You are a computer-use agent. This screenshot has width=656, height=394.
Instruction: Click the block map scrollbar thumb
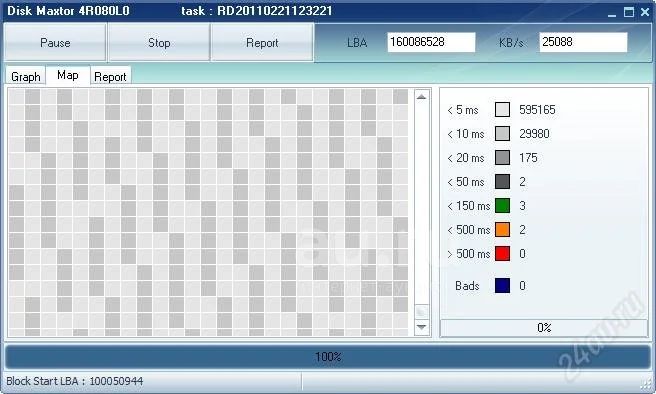click(x=422, y=312)
